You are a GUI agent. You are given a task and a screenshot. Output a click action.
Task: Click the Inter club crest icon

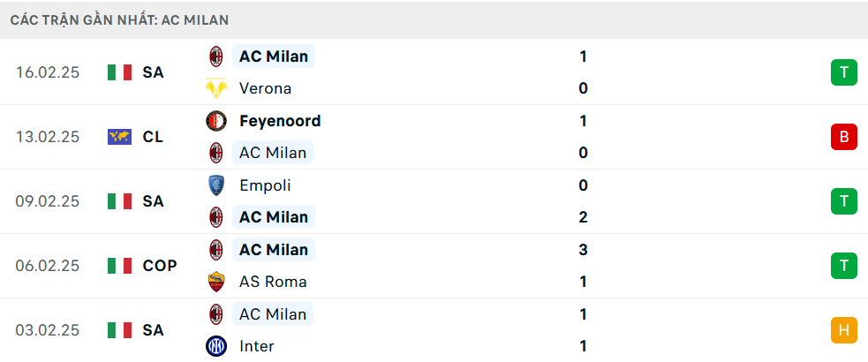coord(215,346)
